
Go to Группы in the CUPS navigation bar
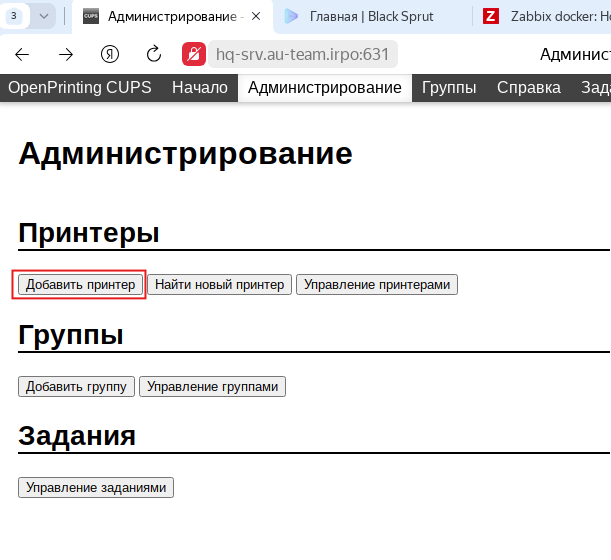(448, 88)
